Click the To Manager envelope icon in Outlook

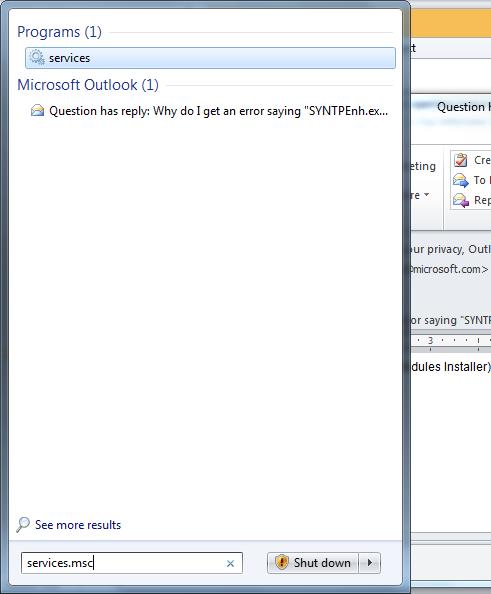point(460,180)
